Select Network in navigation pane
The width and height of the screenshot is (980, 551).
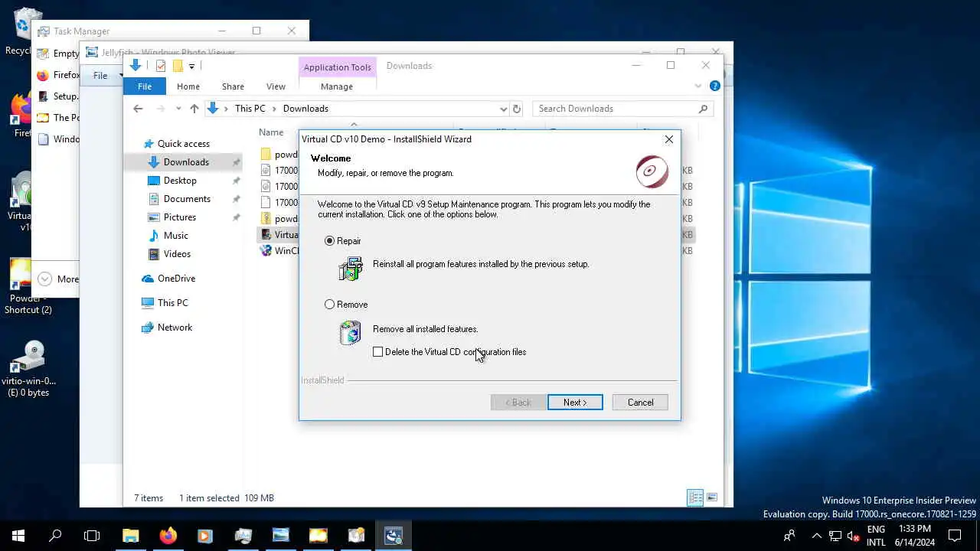pos(175,328)
